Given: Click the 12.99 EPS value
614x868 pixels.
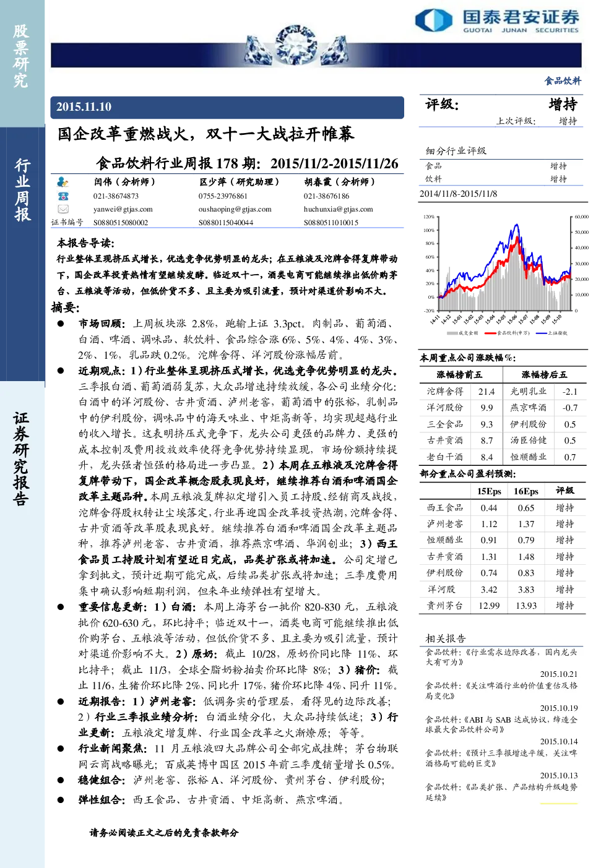Looking at the screenshot, I should 489,606.
